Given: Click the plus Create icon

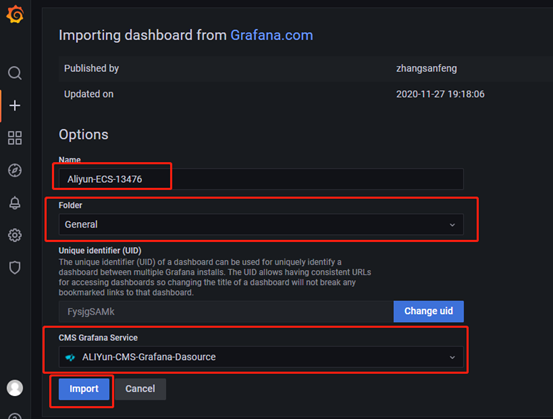Looking at the screenshot, I should coord(15,105).
